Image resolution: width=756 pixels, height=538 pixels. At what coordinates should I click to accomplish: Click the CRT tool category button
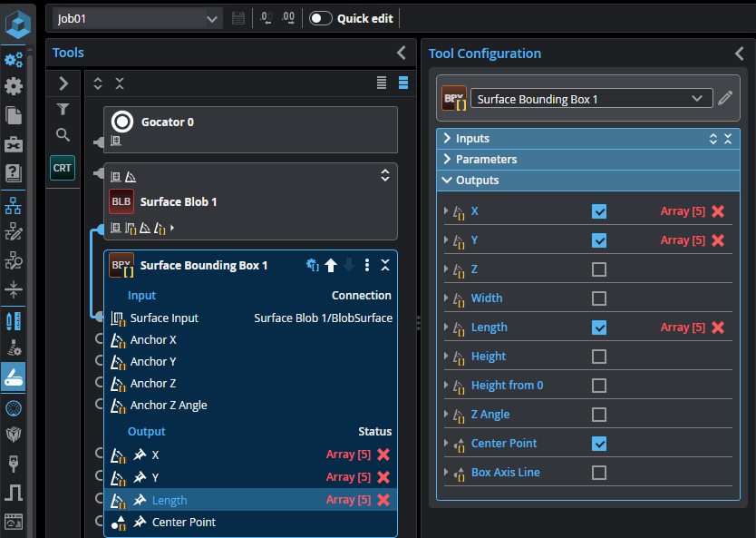(x=63, y=168)
